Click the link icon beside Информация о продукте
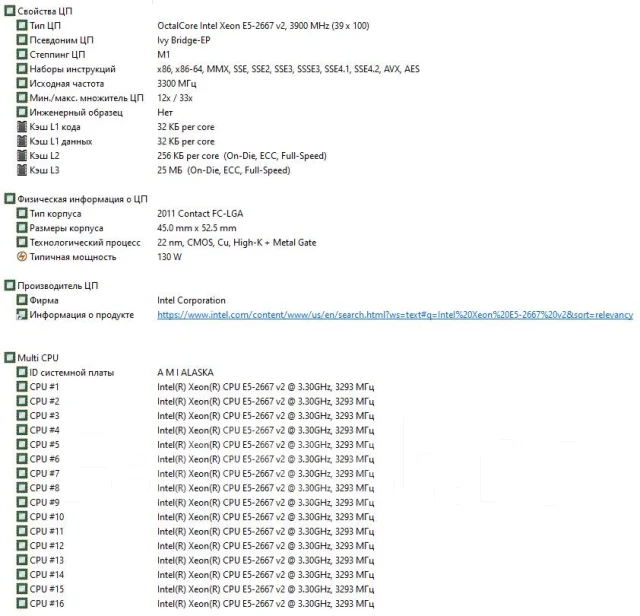Image resolution: width=640 pixels, height=616 pixels. pos(22,315)
